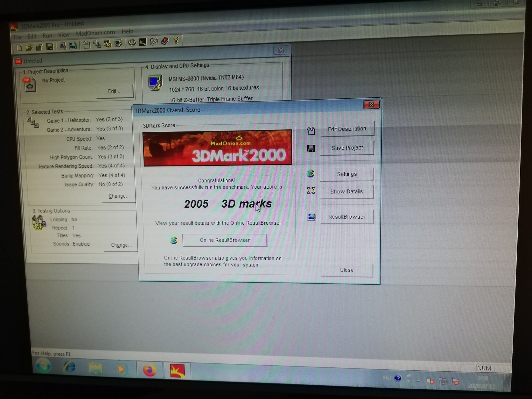
Task: Open Firefox from the taskbar
Action: pyautogui.click(x=149, y=370)
